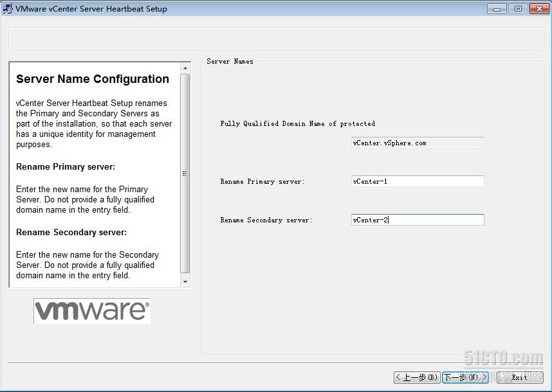Click the Back (上一步) button
This screenshot has width=552, height=392.
click(417, 377)
